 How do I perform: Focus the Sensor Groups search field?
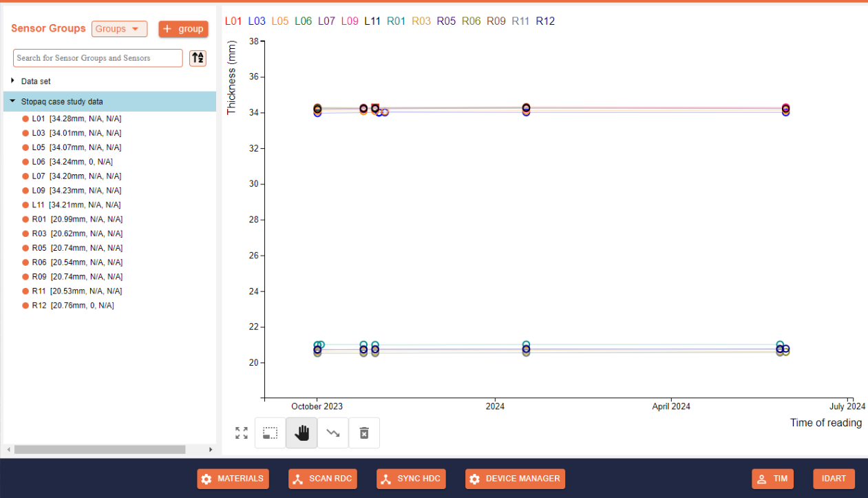(x=98, y=58)
